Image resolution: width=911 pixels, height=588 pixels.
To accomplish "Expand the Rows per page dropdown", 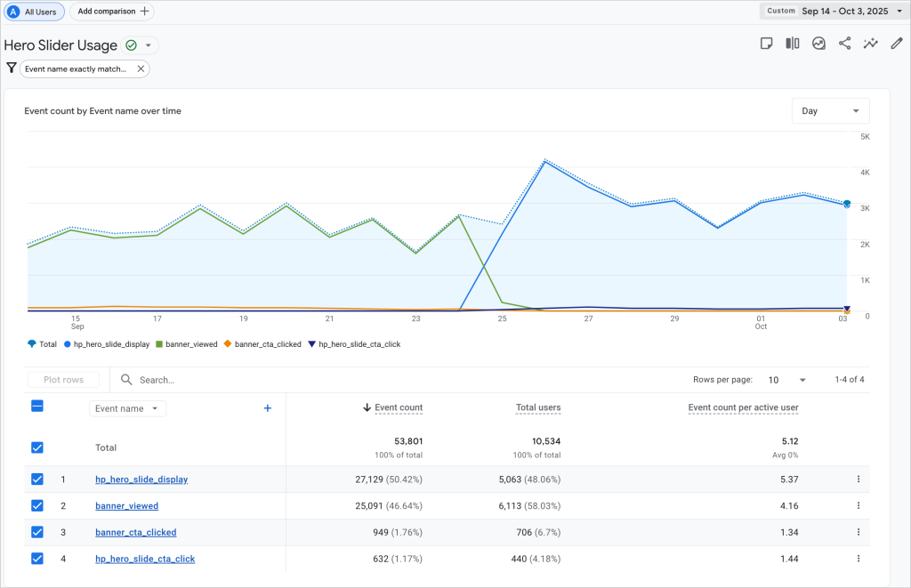I will tap(786, 380).
